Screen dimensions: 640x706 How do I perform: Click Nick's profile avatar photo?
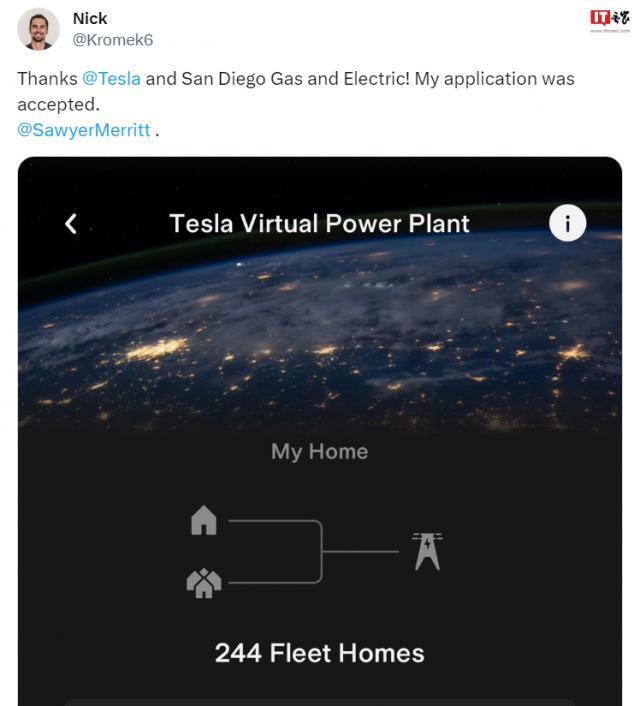(38, 29)
